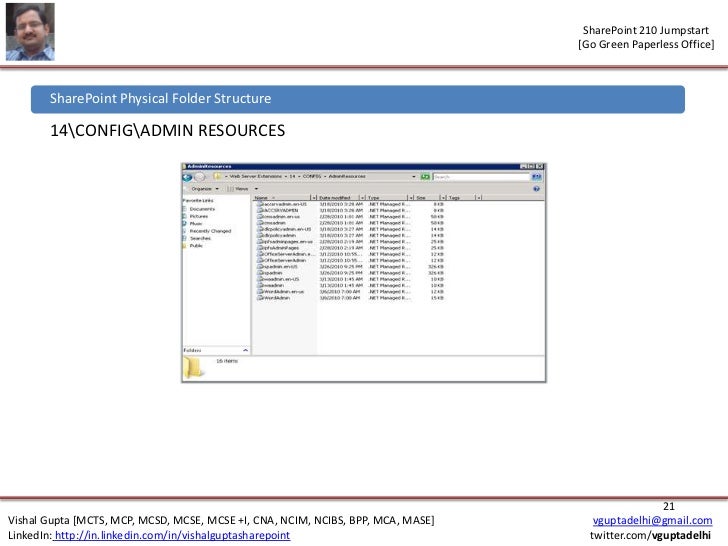Open Searches in Favorite Links

(200, 239)
